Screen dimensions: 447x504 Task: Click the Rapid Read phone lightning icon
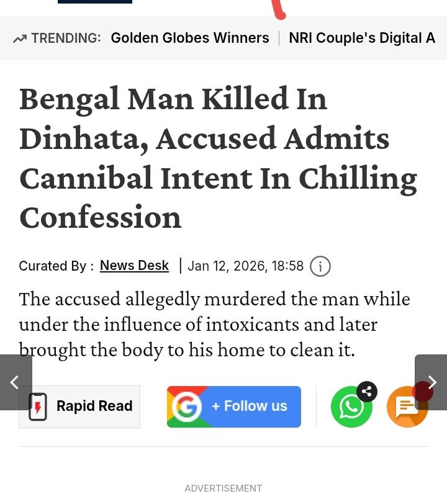click(x=38, y=407)
